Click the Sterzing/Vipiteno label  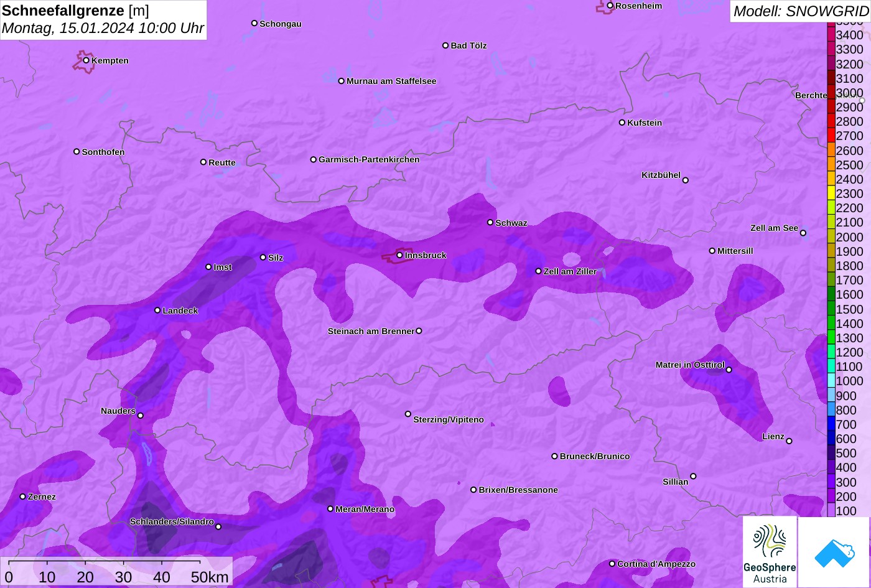(449, 419)
